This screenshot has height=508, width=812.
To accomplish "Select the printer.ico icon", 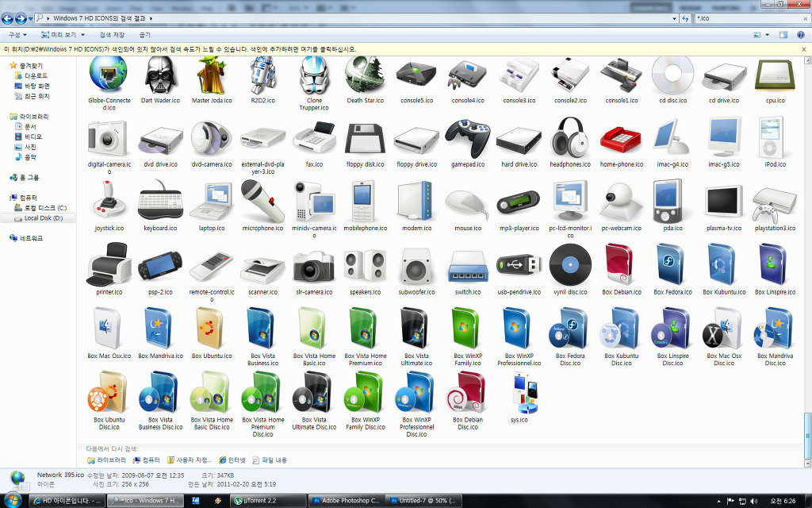I will (109, 264).
